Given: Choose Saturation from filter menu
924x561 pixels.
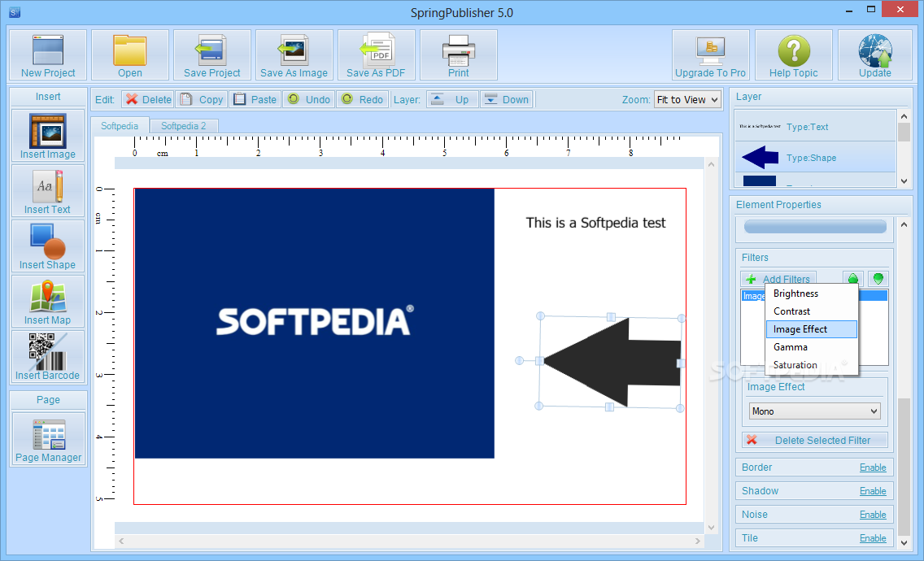Looking at the screenshot, I should (x=811, y=365).
